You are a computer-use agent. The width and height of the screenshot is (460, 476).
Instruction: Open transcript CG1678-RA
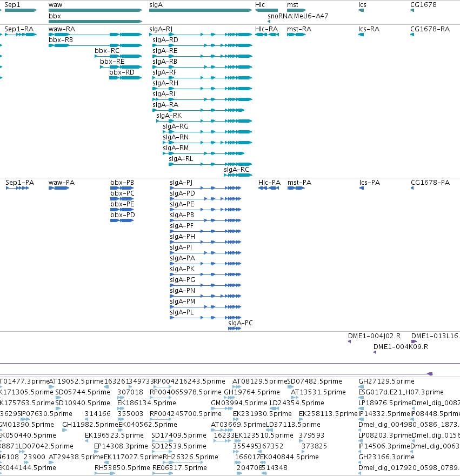[x=412, y=35]
